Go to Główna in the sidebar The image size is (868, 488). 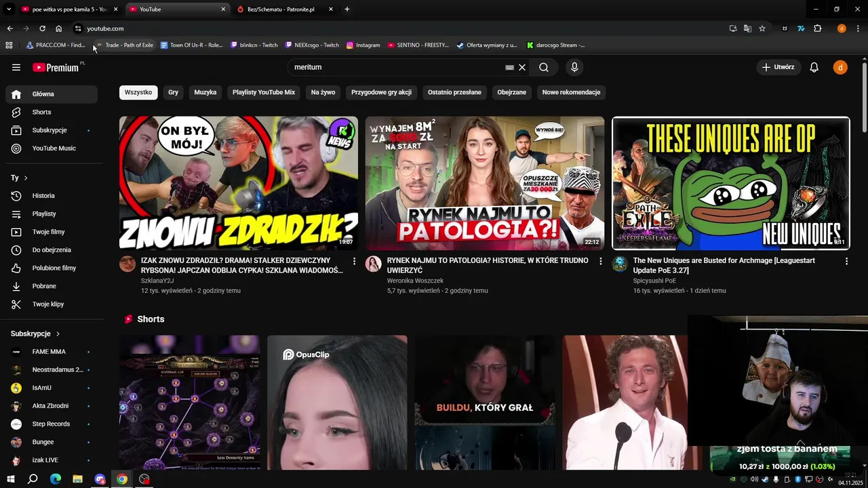point(52,94)
